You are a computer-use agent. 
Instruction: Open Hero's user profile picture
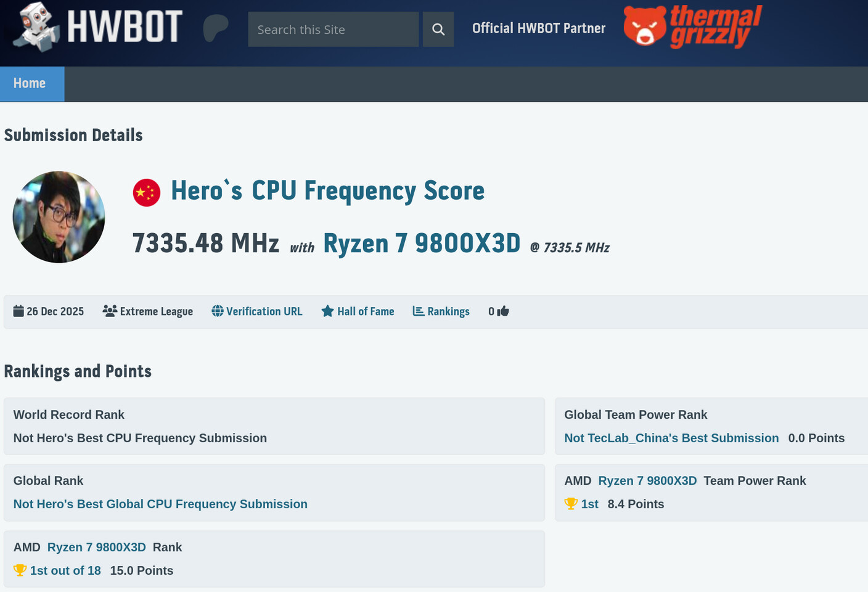(59, 217)
